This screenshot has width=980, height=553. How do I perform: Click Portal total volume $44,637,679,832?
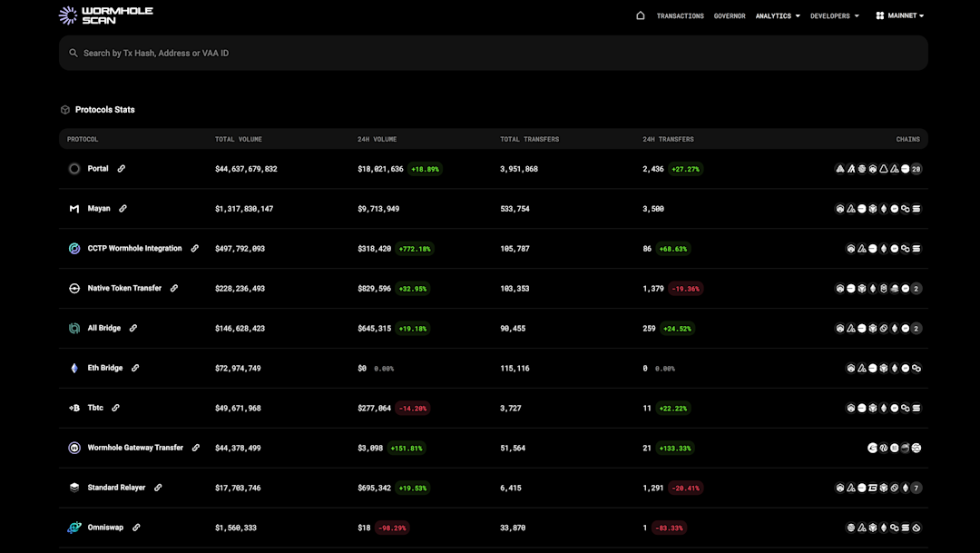(x=246, y=169)
